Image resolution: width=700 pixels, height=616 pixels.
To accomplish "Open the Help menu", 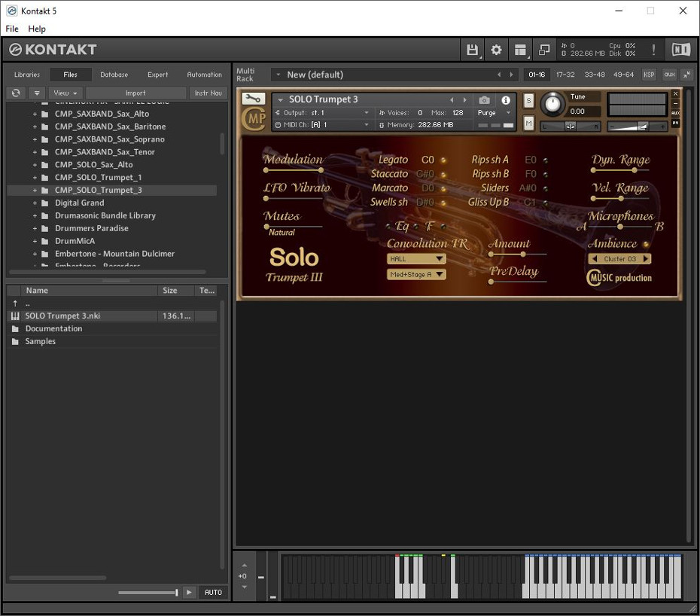I will point(37,29).
